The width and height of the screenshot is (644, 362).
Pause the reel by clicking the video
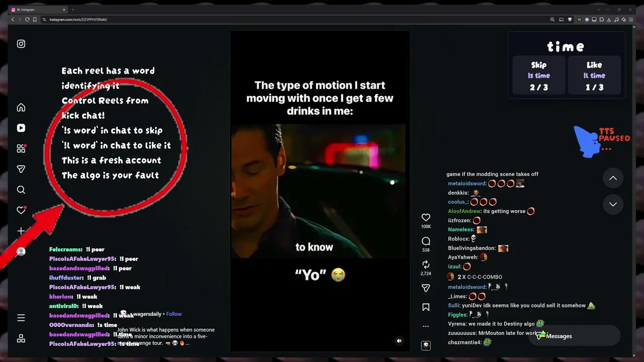(x=320, y=191)
